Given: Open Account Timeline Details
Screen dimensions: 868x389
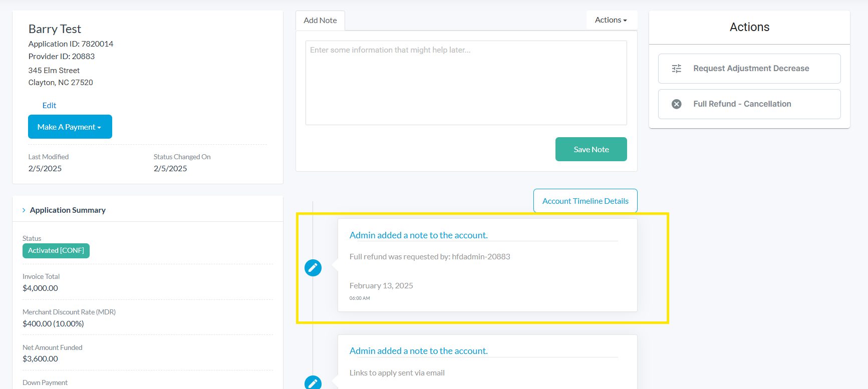Looking at the screenshot, I should pos(585,201).
